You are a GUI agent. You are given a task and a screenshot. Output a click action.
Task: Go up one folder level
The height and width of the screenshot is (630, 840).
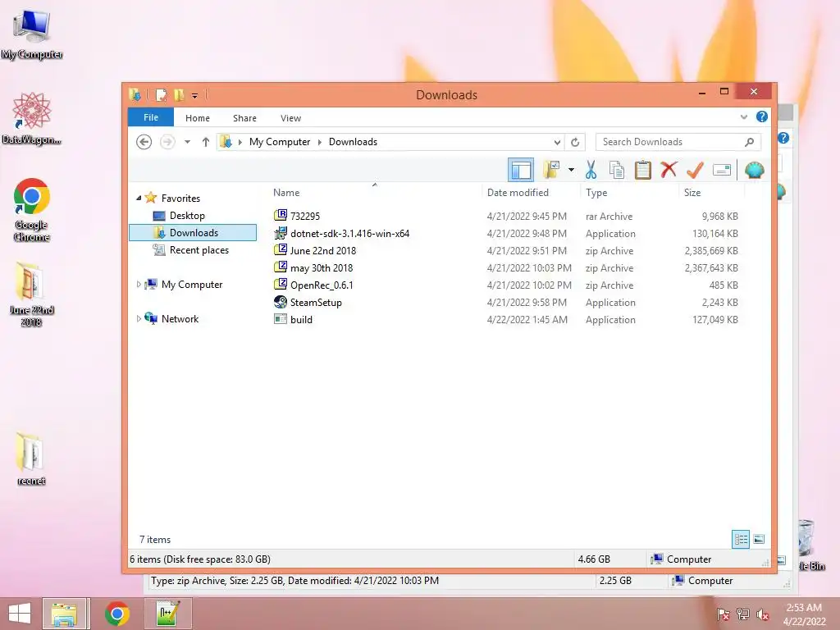tap(205, 142)
